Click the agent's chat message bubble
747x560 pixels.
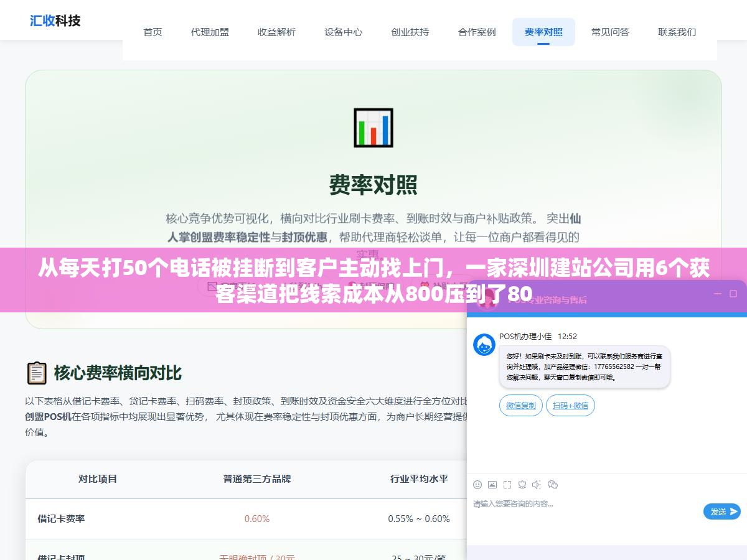click(x=585, y=367)
